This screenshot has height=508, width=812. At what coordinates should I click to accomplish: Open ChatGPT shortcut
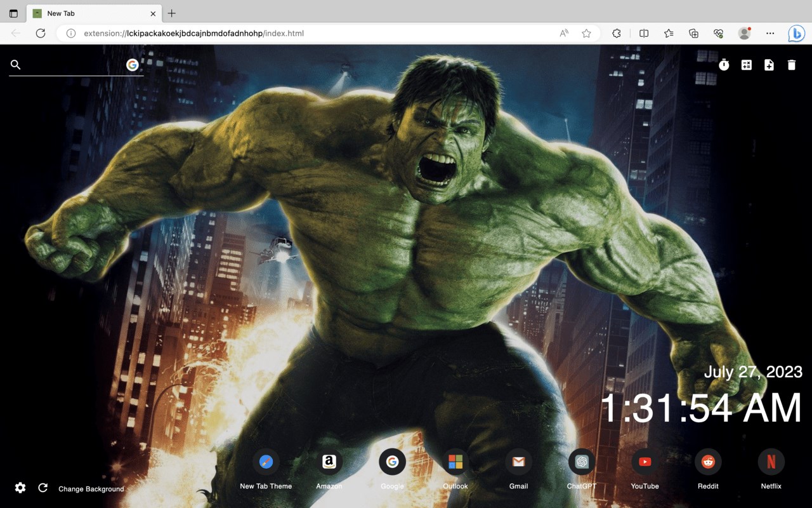(x=582, y=462)
